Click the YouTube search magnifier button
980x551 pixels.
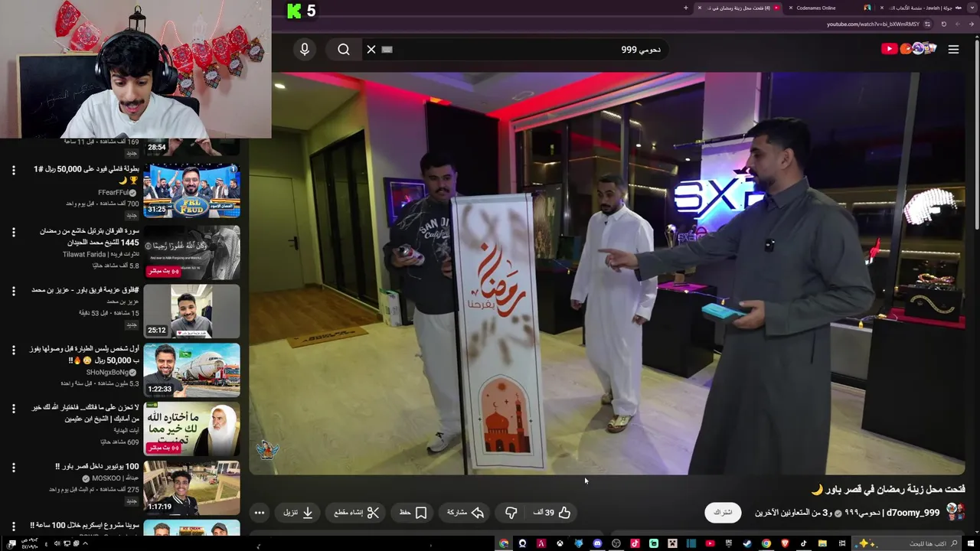(344, 49)
